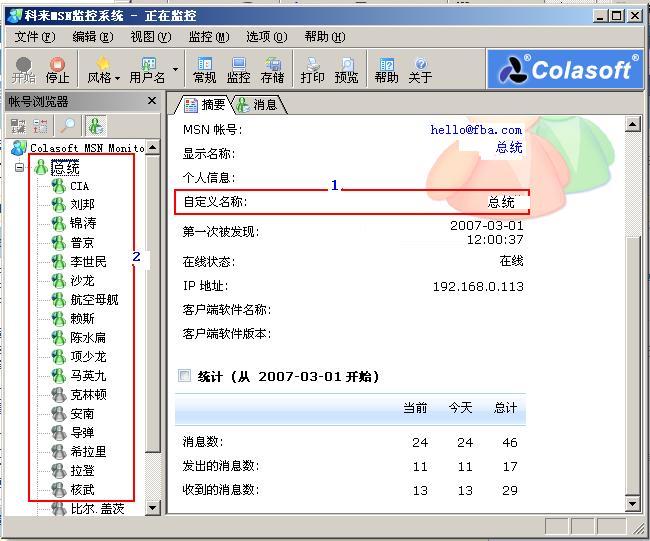Collapse the 总统 tree node
The image size is (650, 541).
[x=19, y=167]
